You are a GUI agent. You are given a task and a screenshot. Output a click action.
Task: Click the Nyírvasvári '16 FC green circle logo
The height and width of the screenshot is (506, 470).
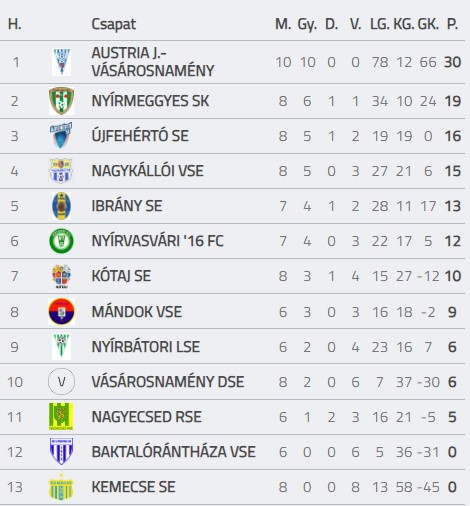click(x=61, y=241)
